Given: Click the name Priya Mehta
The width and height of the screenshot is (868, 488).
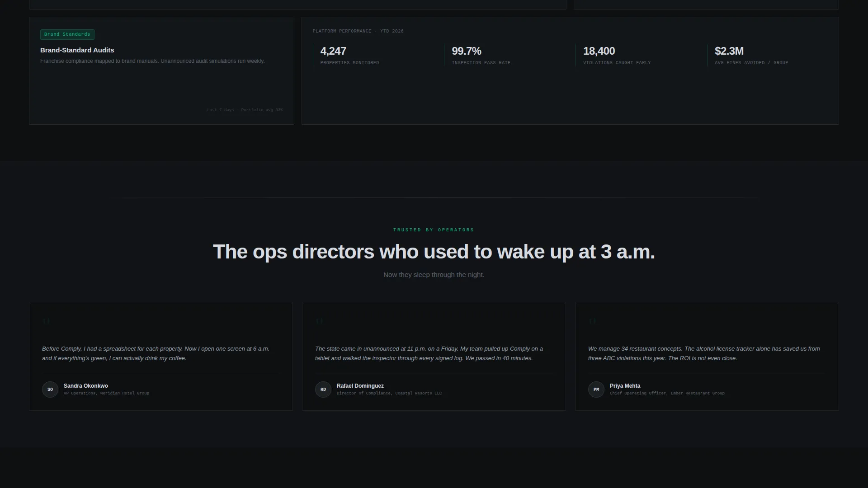Looking at the screenshot, I should click(x=625, y=386).
